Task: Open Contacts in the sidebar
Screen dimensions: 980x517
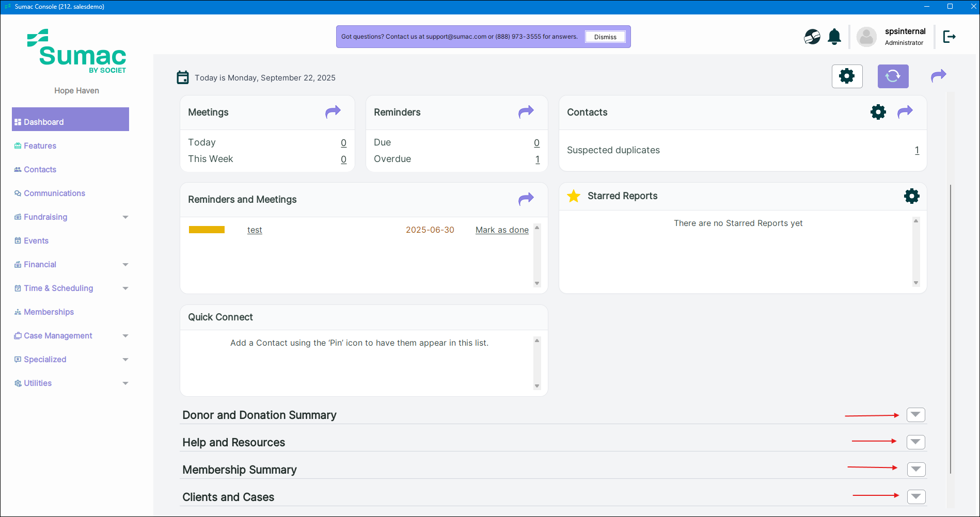Action: coord(40,170)
